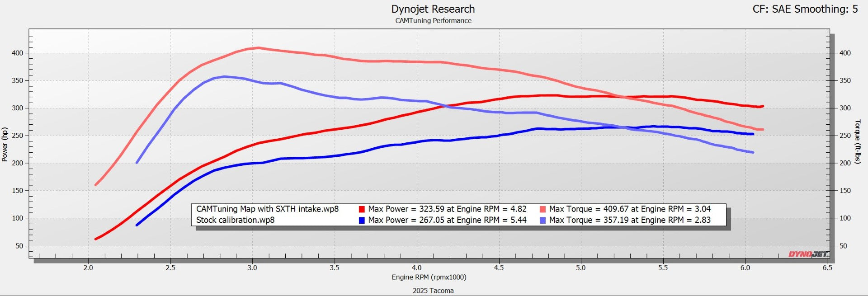The height and width of the screenshot is (296, 868).
Task: Click the red Max Power legend swatch
Action: click(362, 209)
